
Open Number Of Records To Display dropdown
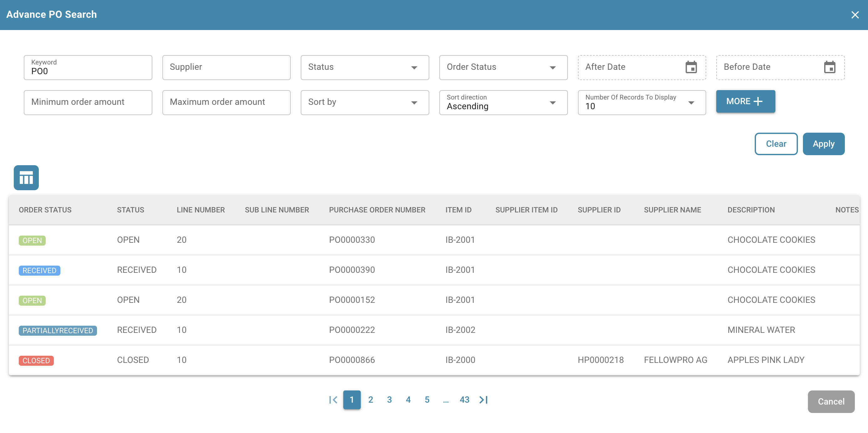point(641,102)
